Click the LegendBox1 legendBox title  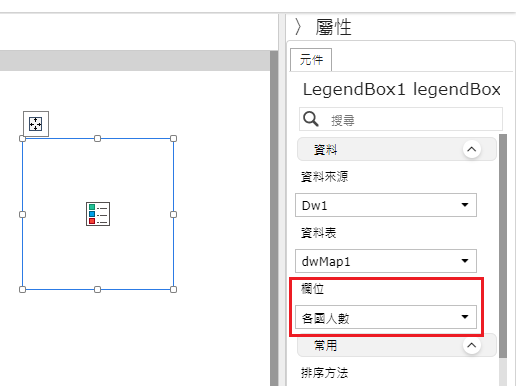402,89
